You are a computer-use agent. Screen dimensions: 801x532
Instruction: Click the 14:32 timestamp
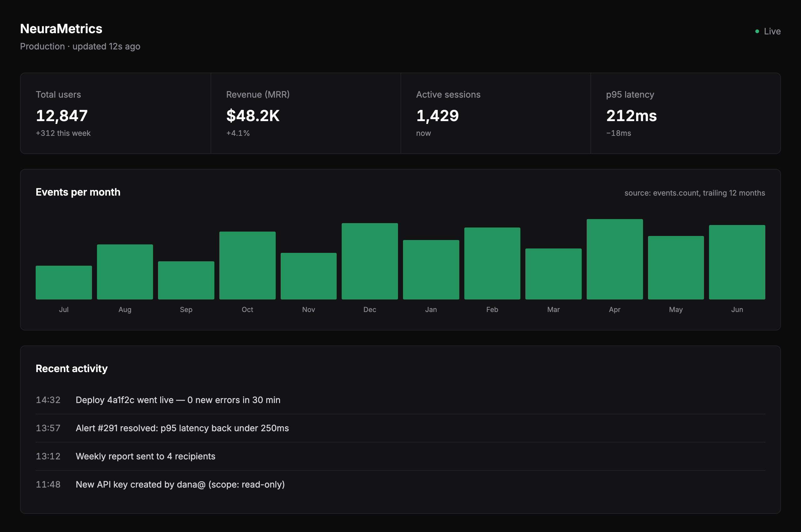click(48, 400)
